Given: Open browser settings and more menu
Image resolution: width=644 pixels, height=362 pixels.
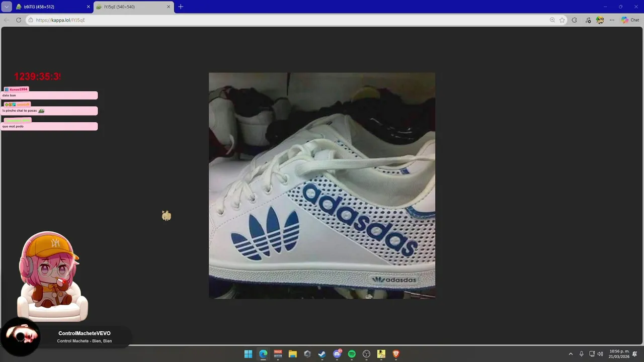Looking at the screenshot, I should (x=612, y=20).
